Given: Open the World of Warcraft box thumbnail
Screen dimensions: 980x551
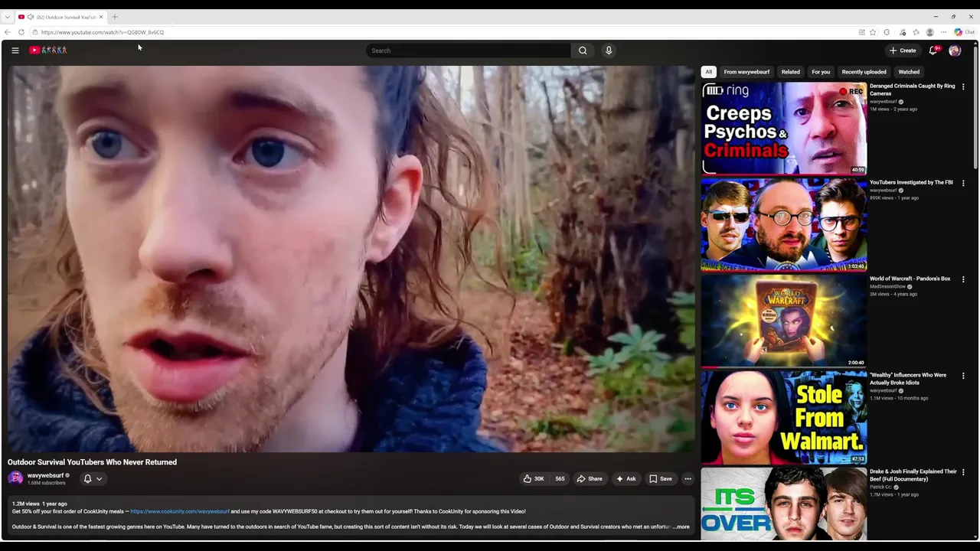Looking at the screenshot, I should point(784,321).
